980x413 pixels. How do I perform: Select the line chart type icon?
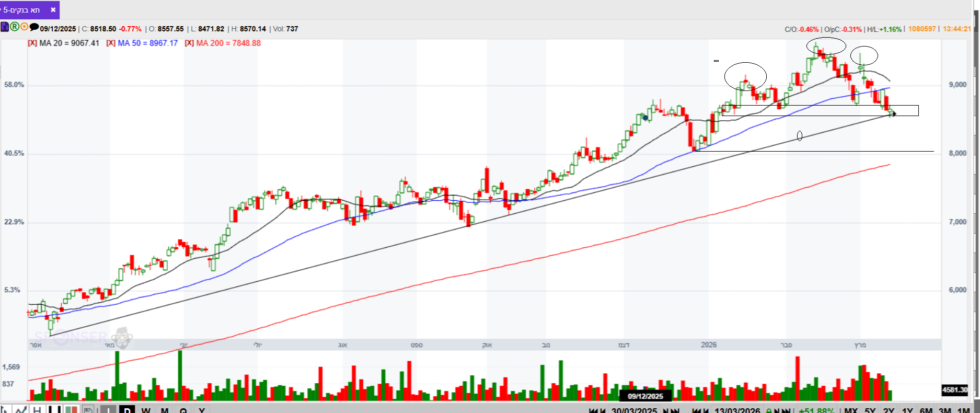pyautogui.click(x=21, y=409)
